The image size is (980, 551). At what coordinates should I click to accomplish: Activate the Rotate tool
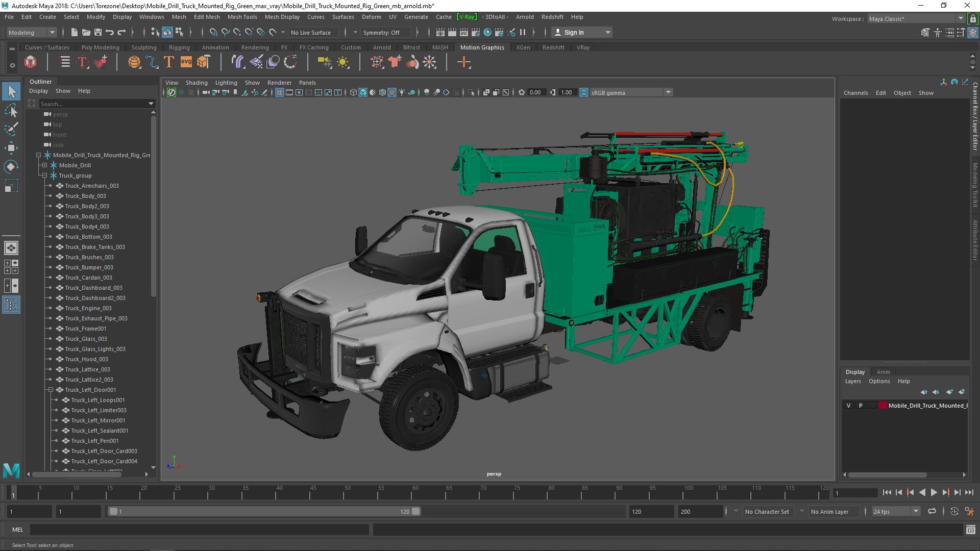(x=11, y=167)
